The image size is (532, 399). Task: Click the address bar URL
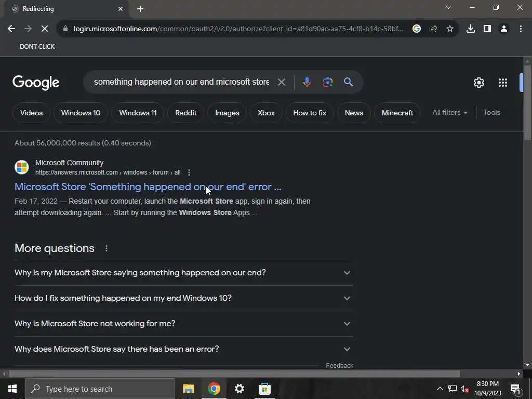[x=238, y=29]
